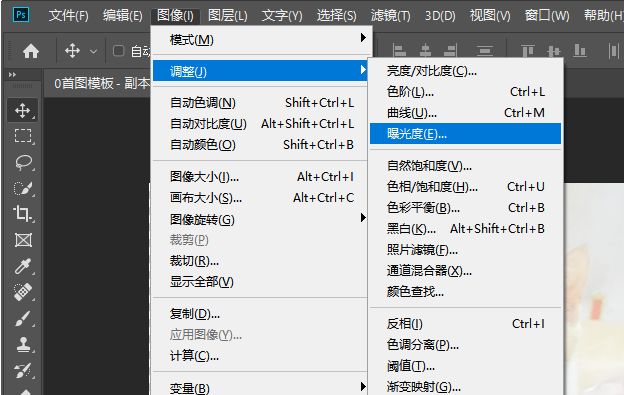Screen dimensions: 624x395
Task: Open 图像大小(I)... dialog
Action: point(260,177)
